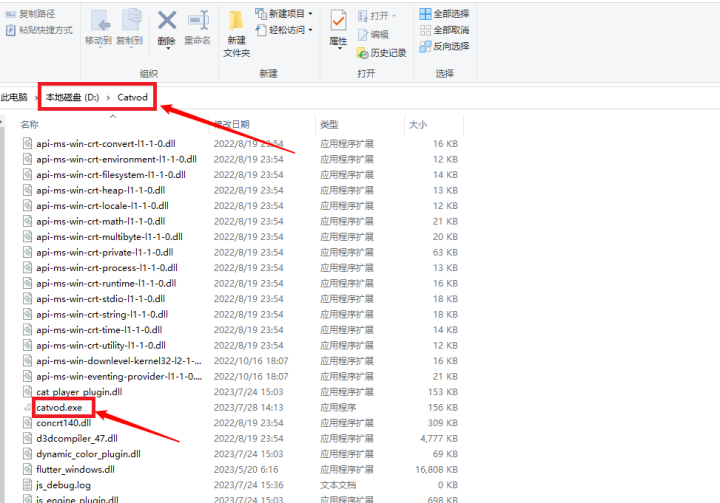Click the Edit (编辑) ribbon icon
The height and width of the screenshot is (503, 720).
click(379, 34)
